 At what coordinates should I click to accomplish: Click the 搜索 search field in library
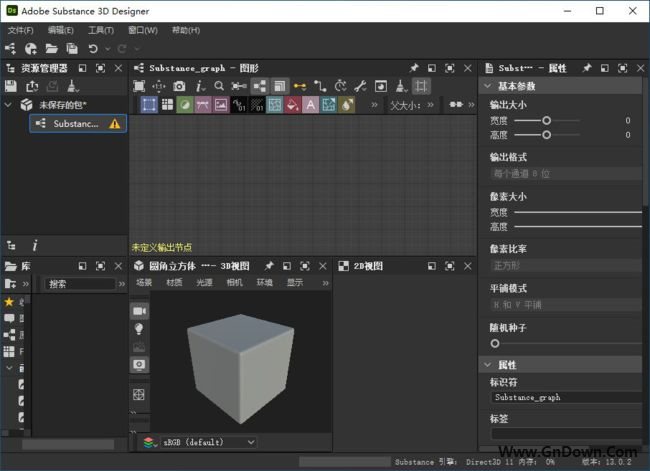click(x=80, y=284)
